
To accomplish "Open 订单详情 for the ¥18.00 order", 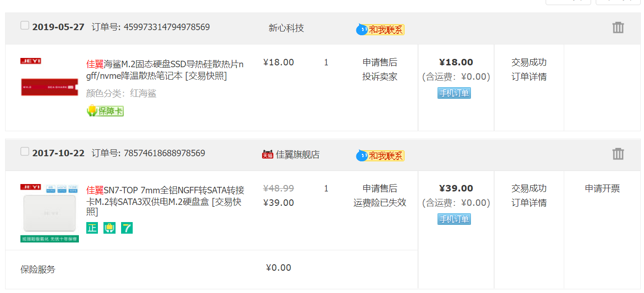I will click(x=529, y=76).
